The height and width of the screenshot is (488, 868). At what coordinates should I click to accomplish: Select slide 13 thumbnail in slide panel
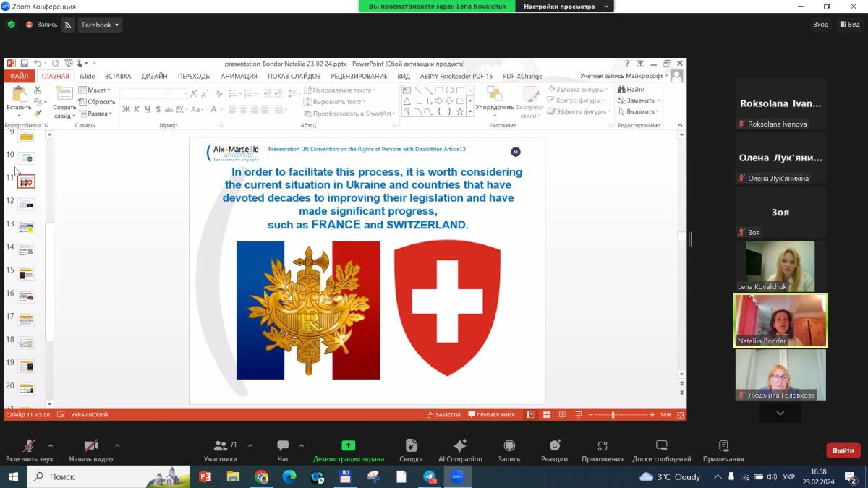pos(26,227)
